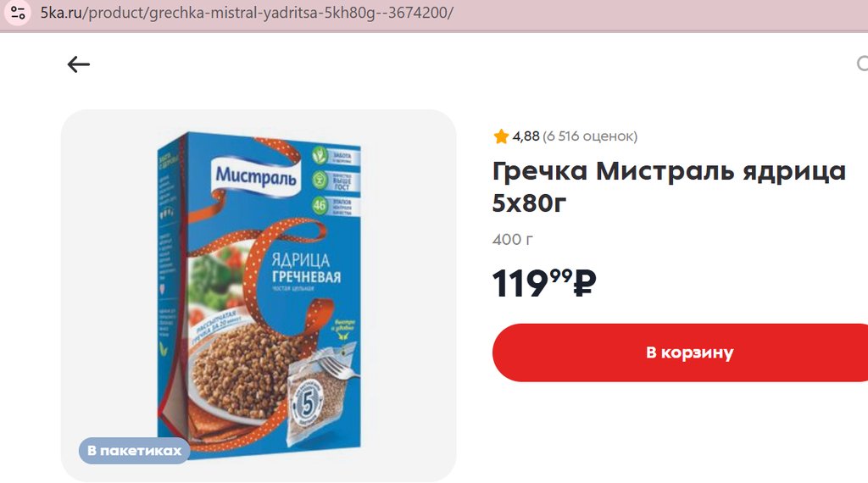Open the site information icon in address bar
868x483 pixels.
tap(18, 13)
